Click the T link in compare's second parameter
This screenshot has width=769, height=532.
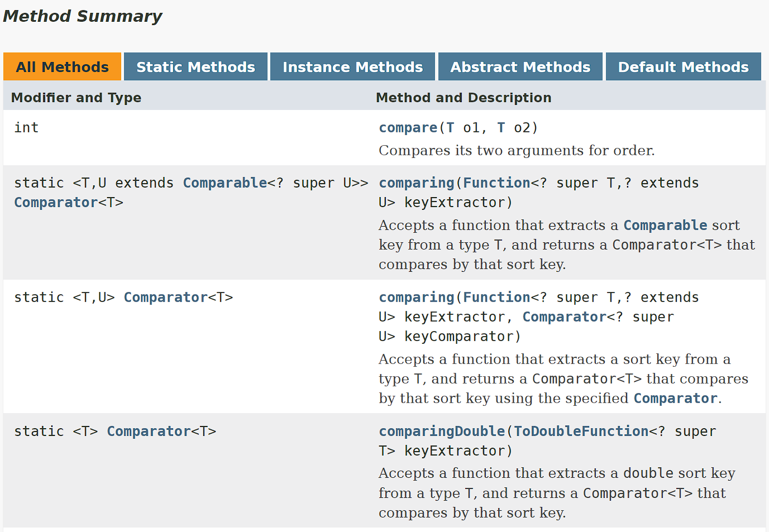500,127
